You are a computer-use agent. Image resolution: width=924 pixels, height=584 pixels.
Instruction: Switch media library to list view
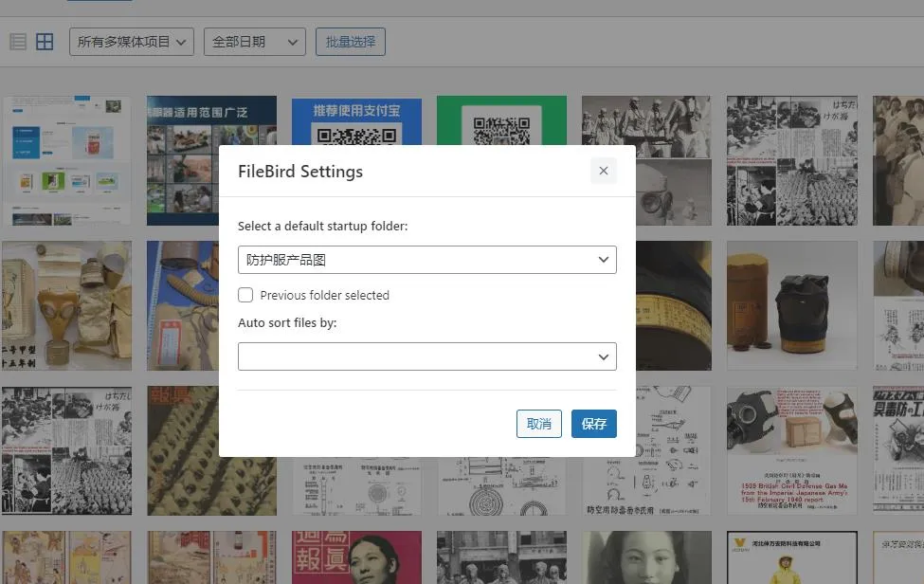[x=18, y=42]
